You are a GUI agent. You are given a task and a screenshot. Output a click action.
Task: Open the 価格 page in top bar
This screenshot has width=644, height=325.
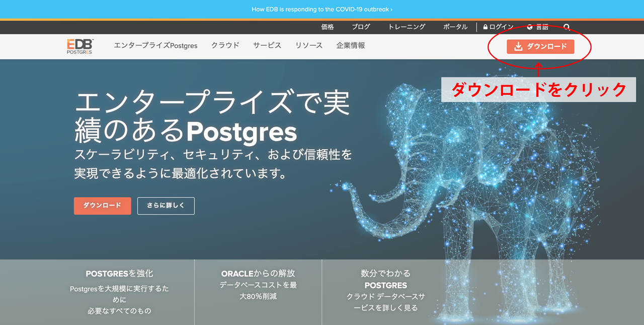point(328,27)
